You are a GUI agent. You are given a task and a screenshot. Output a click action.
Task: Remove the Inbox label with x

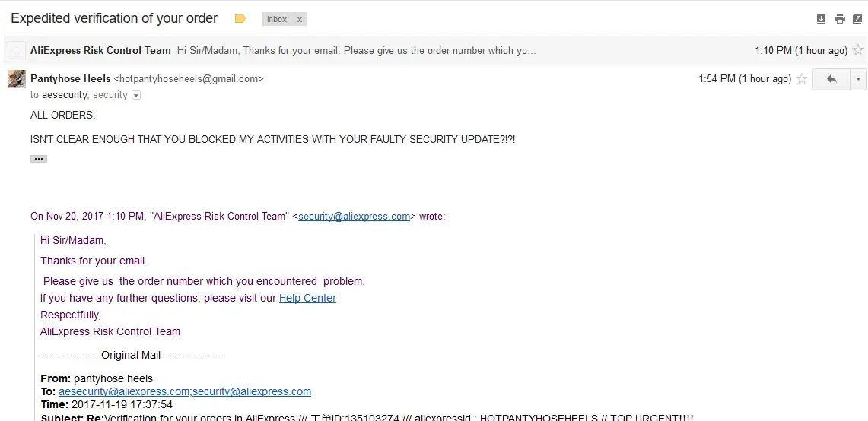[x=299, y=20]
